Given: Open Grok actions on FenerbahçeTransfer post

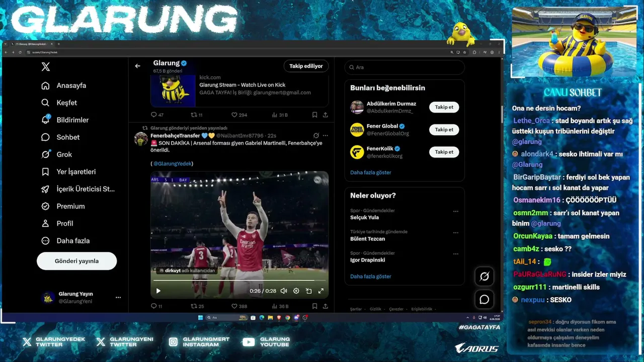Looking at the screenshot, I should 316,136.
